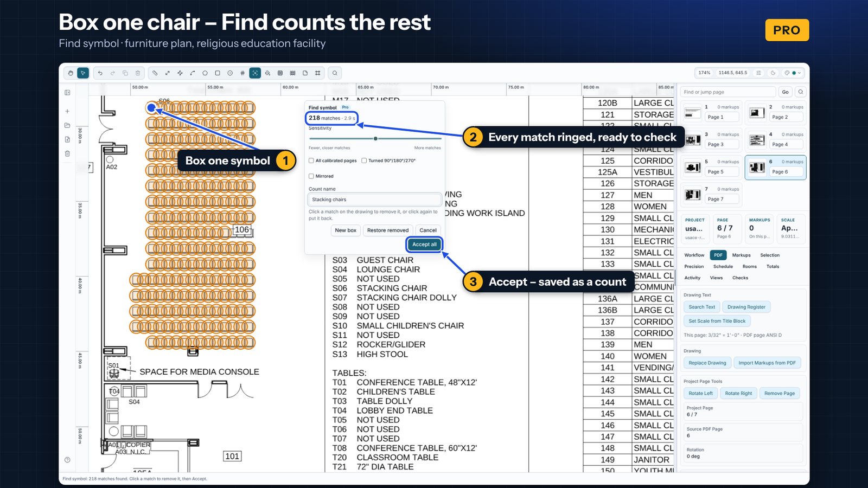The width and height of the screenshot is (868, 488).
Task: Open the theme color dropdown
Action: [x=793, y=73]
